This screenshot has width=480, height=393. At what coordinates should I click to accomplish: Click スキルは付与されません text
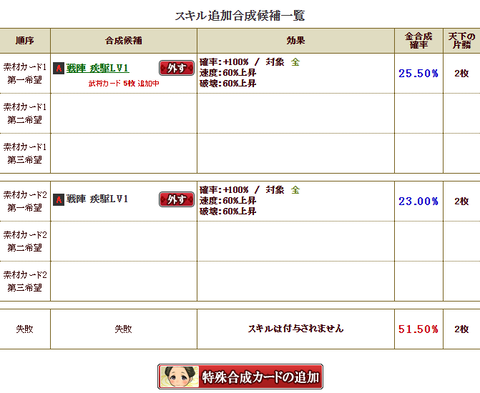[x=296, y=329]
